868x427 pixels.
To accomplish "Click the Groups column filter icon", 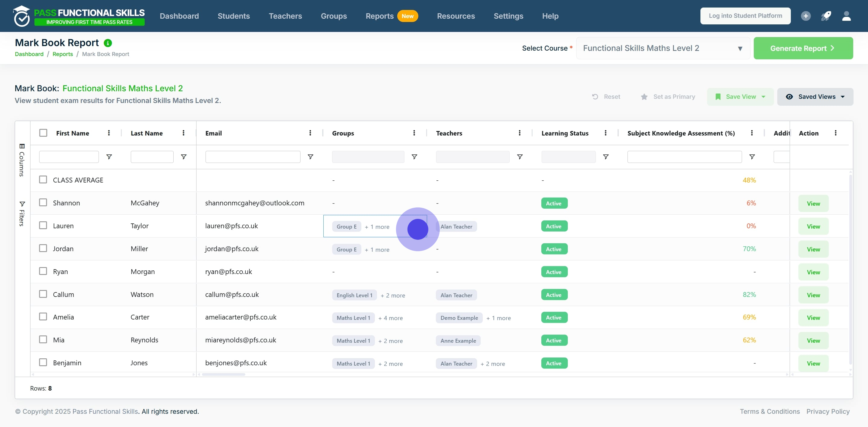I will click(x=414, y=157).
